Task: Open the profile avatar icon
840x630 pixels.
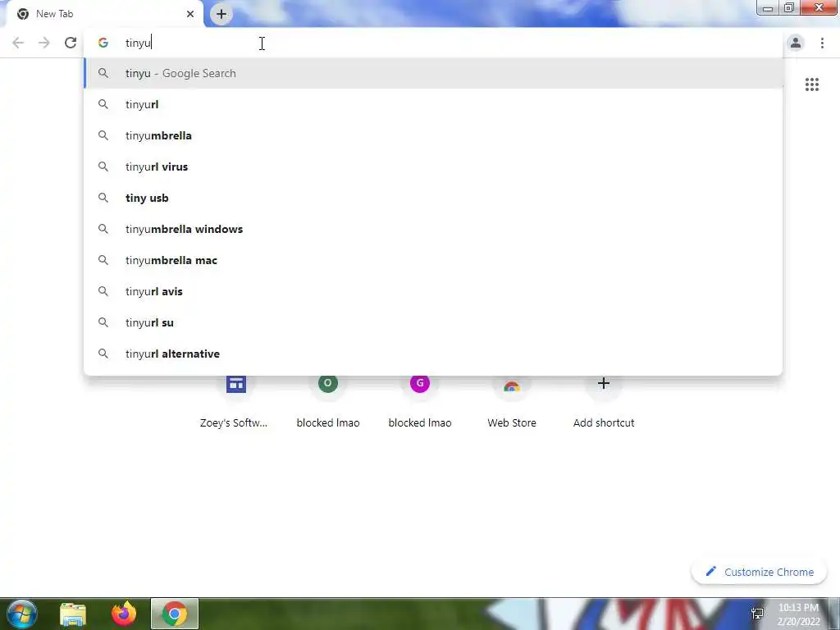Action: [796, 43]
